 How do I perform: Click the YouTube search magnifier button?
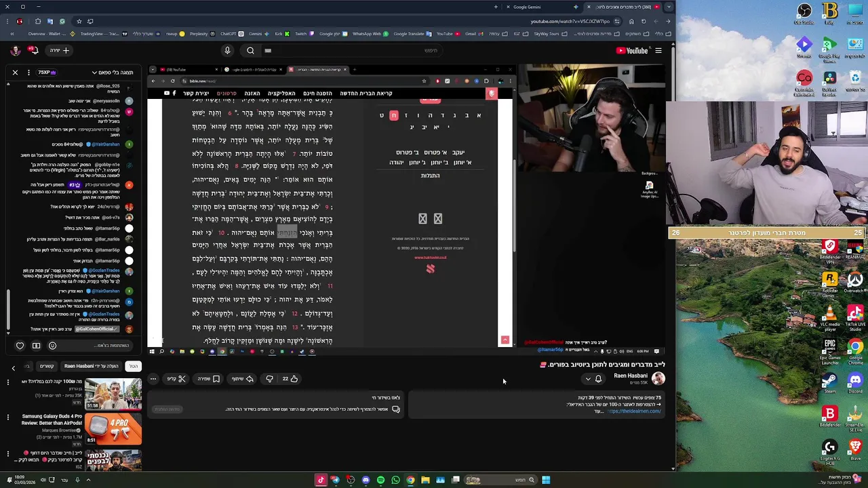250,50
